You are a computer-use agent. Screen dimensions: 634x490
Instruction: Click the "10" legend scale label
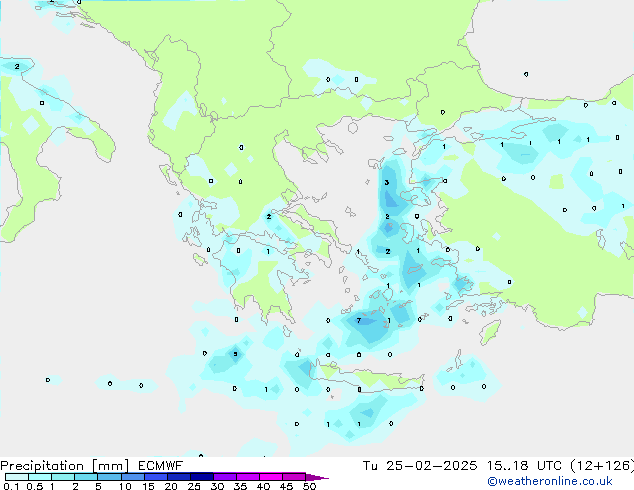coord(125,486)
